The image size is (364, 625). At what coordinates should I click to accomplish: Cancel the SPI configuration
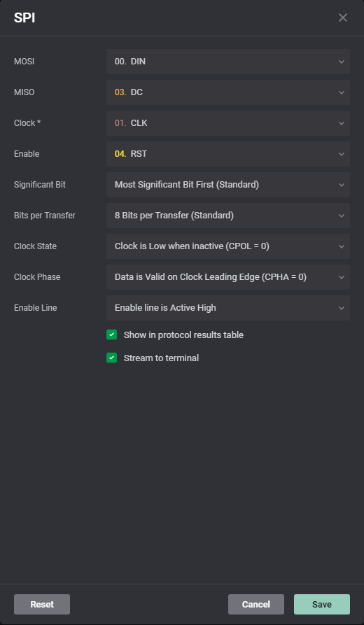pos(256,604)
